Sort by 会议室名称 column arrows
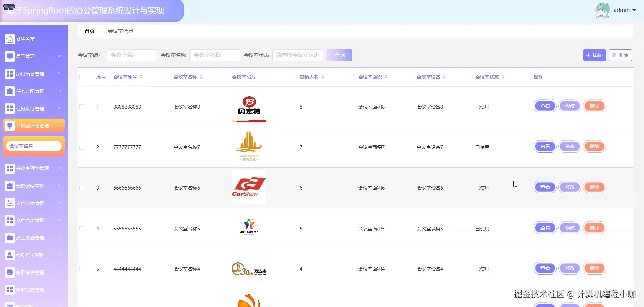Image resolution: width=644 pixels, height=307 pixels. click(x=201, y=77)
